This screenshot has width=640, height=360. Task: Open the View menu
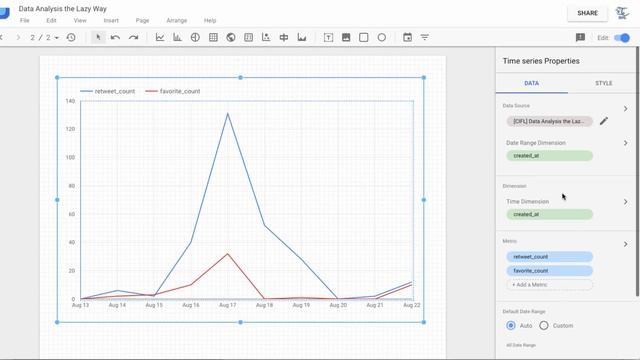tap(80, 20)
